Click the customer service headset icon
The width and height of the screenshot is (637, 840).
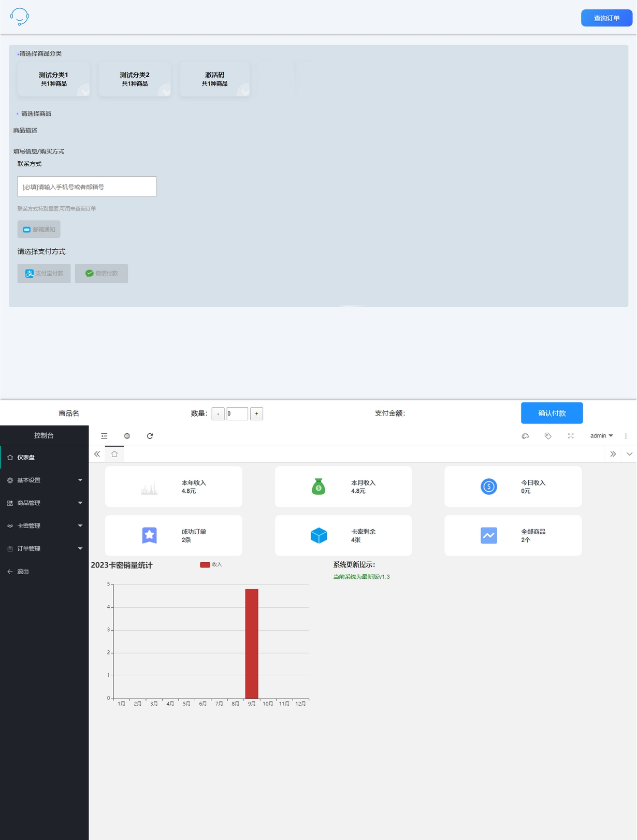point(20,17)
